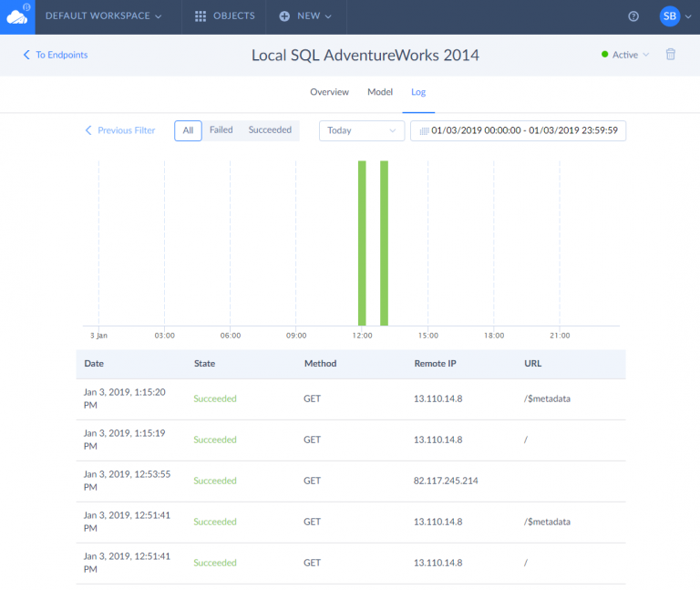Switch to the Overview tab

[329, 92]
